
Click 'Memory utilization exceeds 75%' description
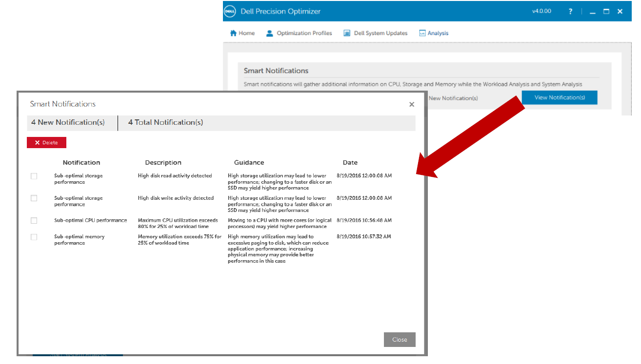pos(180,240)
